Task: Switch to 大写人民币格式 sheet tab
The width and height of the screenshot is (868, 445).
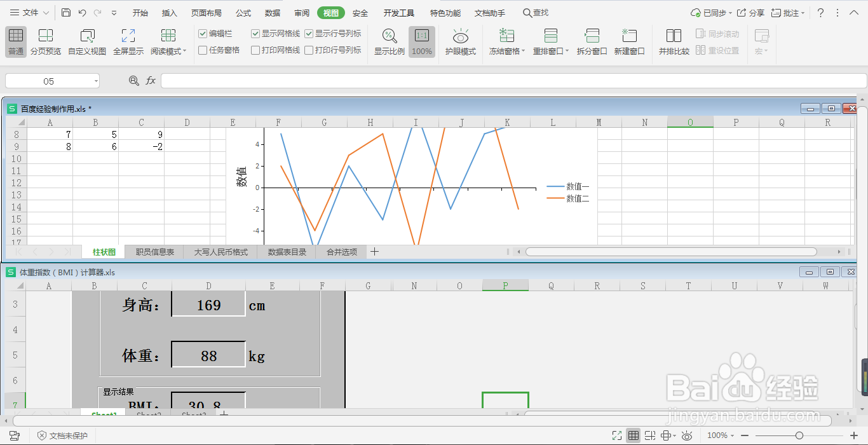Action: (220, 252)
